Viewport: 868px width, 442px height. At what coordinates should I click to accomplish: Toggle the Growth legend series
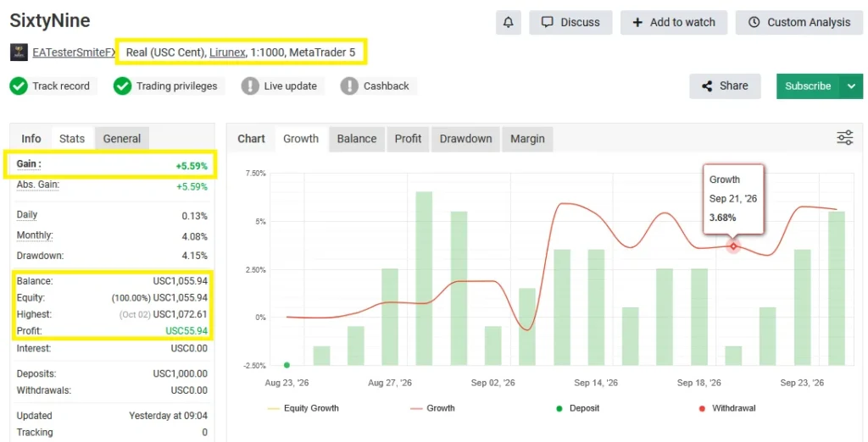coord(432,408)
